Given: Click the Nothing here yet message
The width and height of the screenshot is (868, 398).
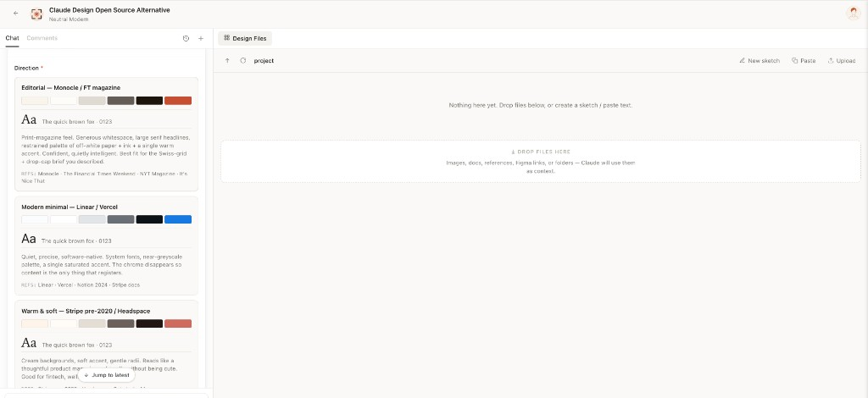Looking at the screenshot, I should (x=540, y=105).
